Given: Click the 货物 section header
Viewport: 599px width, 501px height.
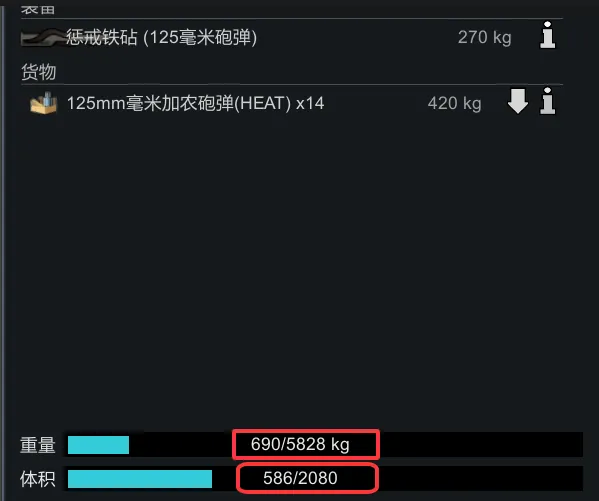Looking at the screenshot, I should pos(39,72).
